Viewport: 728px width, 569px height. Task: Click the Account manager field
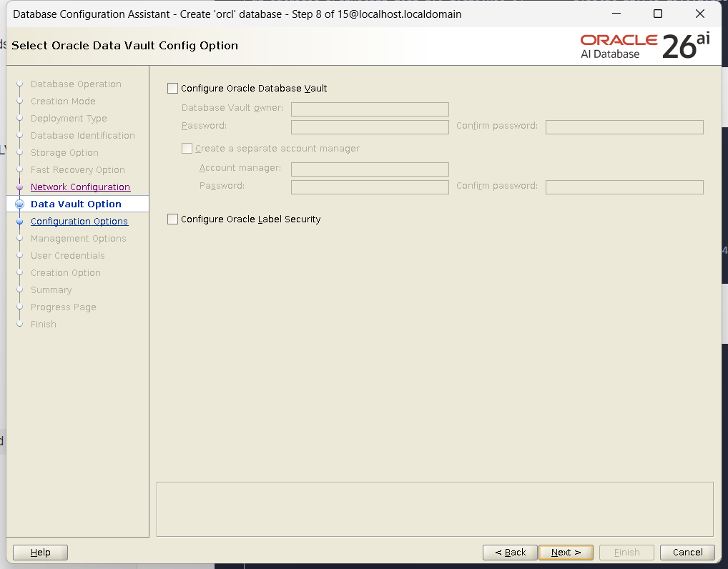(x=370, y=169)
